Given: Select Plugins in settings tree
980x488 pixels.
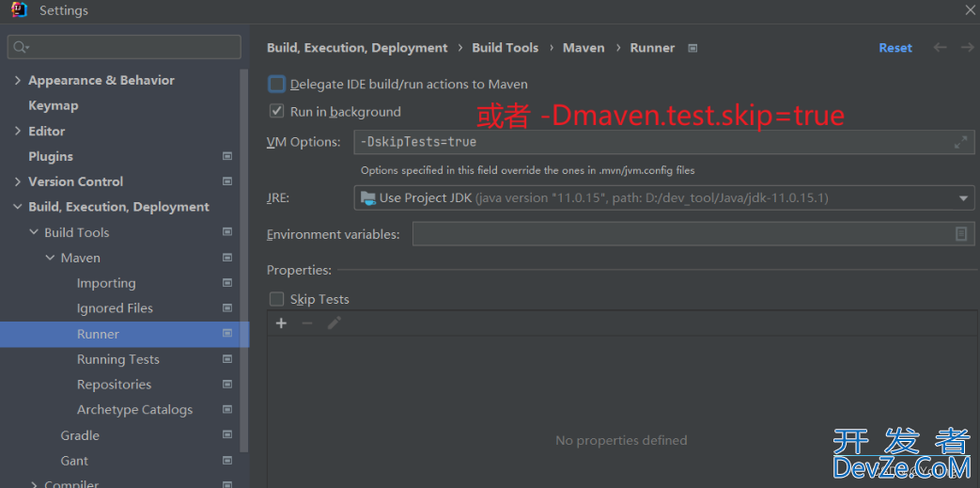Looking at the screenshot, I should tap(51, 156).
